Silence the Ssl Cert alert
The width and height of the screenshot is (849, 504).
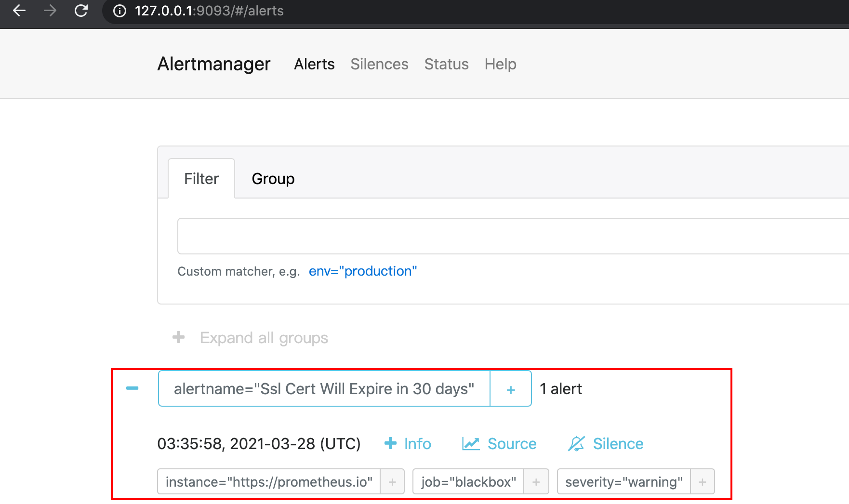[x=606, y=444]
